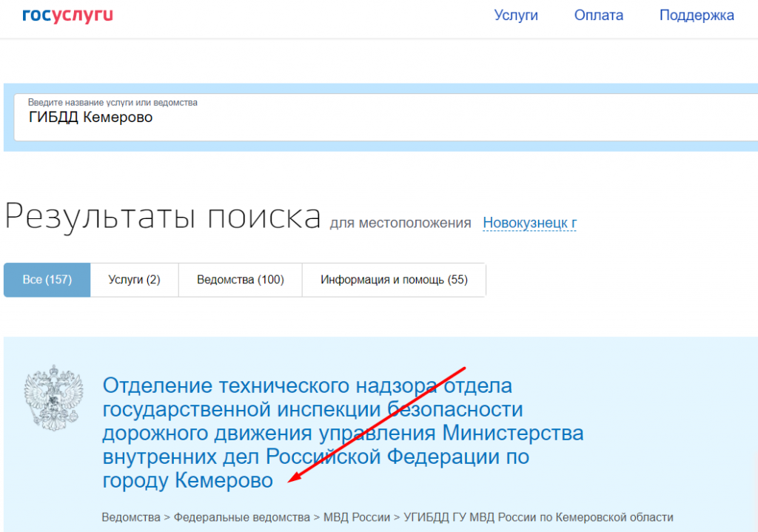This screenshot has height=532, width=758.
Task: Follow the МВД России breadcrumb
Action: [356, 517]
